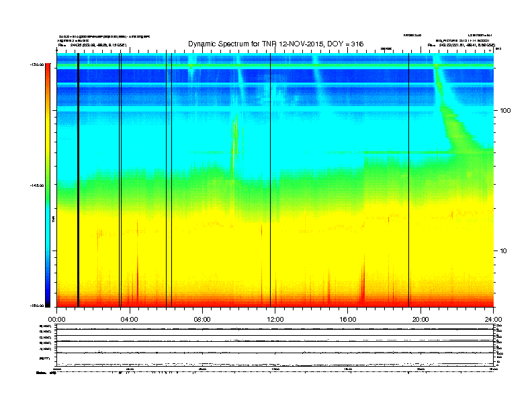Viewport: 532px width, 411px height.
Task: Click the '-145.00' color scale label
Action: click(x=37, y=185)
